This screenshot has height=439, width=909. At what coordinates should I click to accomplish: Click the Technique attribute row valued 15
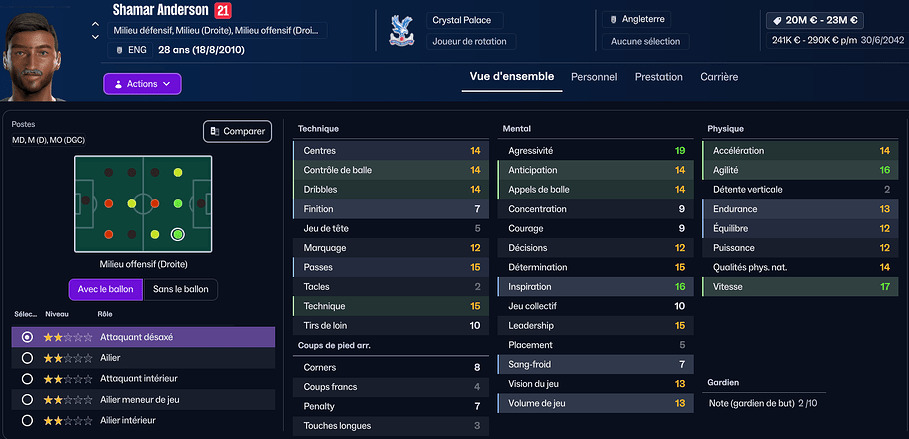[x=391, y=306]
